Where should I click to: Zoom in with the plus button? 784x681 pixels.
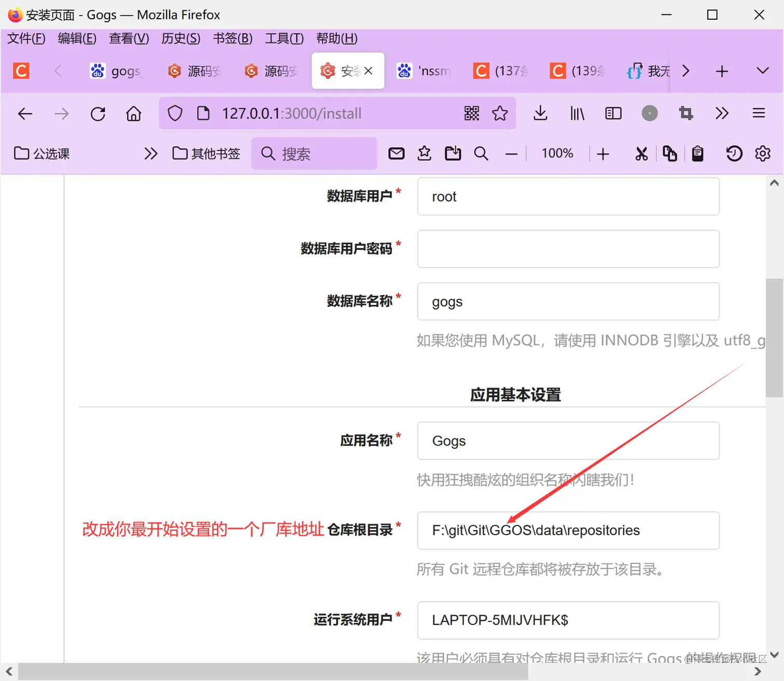603,154
